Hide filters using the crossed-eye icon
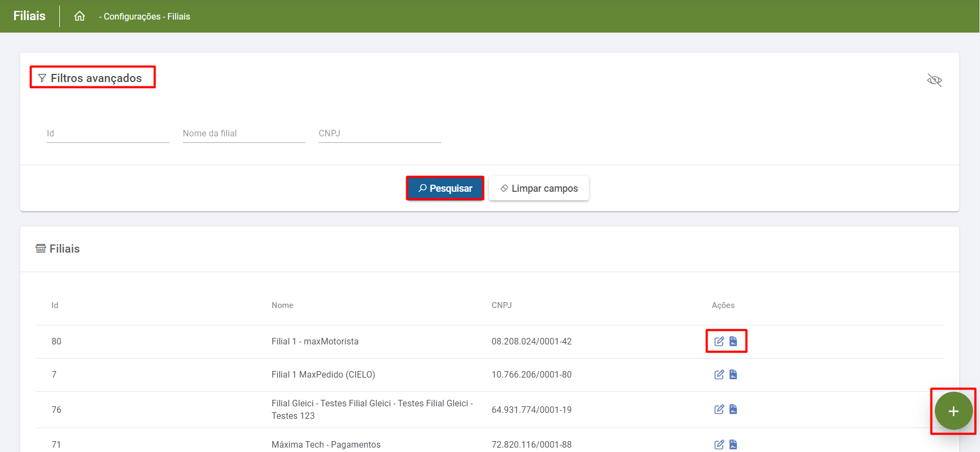The image size is (980, 452). pos(934,80)
